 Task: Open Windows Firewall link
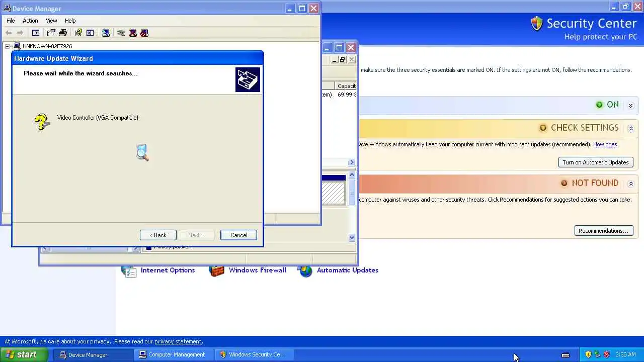click(257, 270)
